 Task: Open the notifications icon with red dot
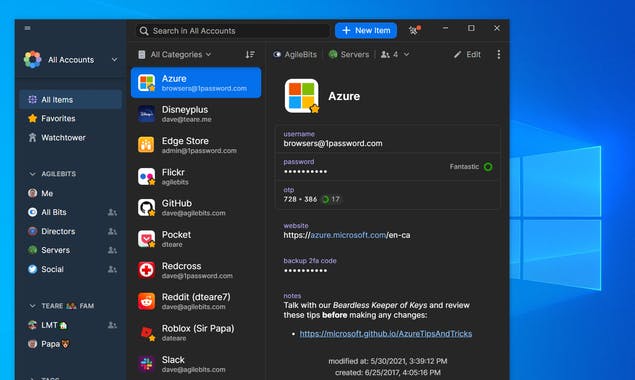tap(414, 30)
